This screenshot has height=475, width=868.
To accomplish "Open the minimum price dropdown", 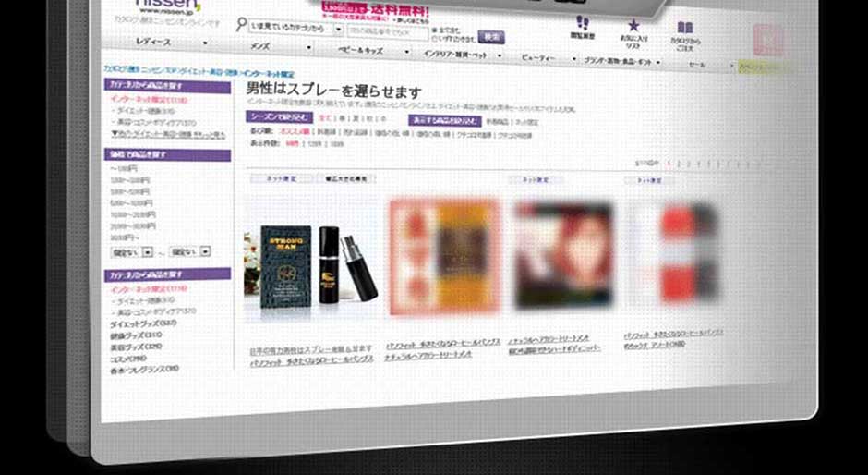I will [132, 252].
